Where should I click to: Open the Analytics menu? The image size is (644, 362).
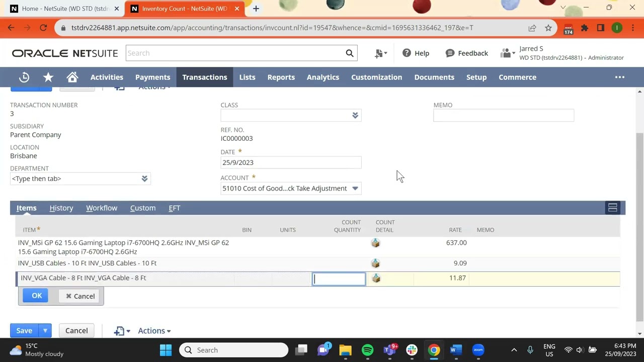[x=323, y=77]
